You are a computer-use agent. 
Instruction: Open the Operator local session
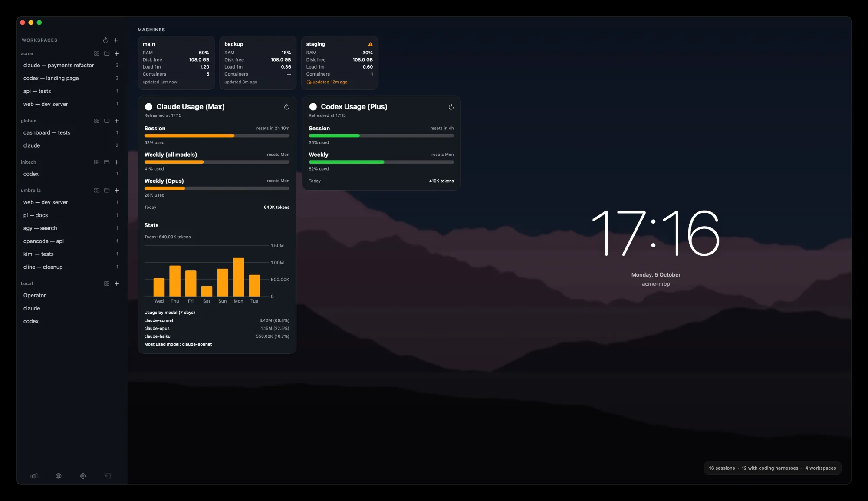(x=71, y=295)
